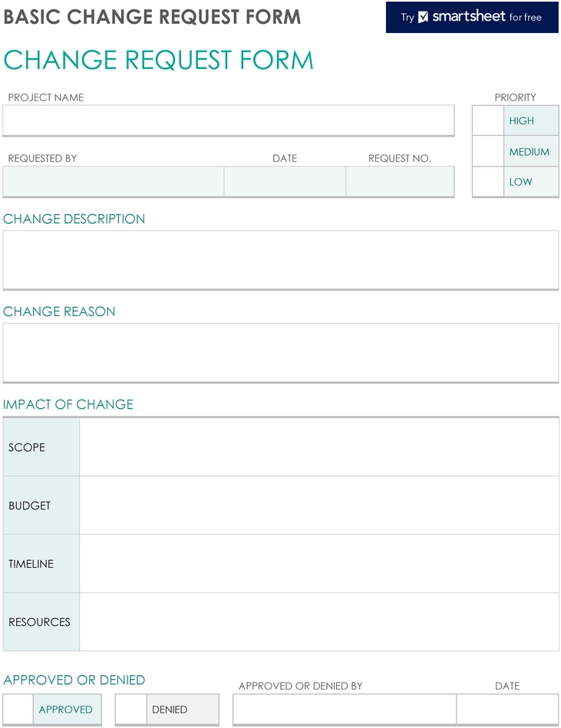Screen dimensions: 561x728
Task: Click the Requested By field
Action: coord(114,182)
